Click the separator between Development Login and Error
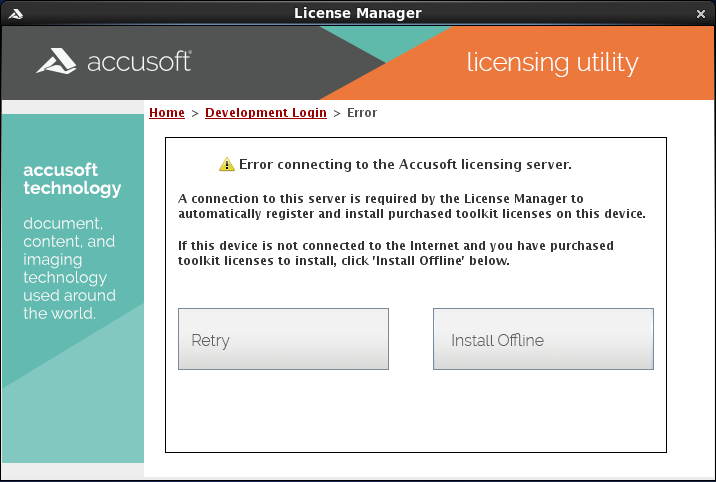 (337, 113)
